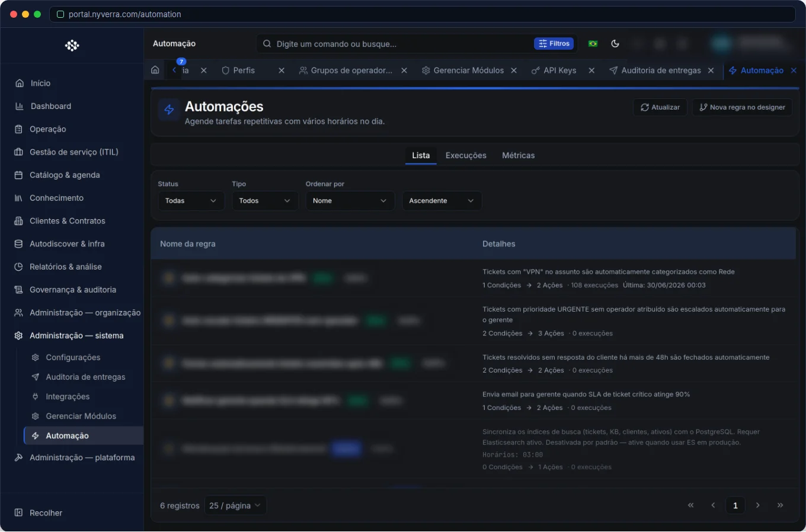Open Catálogo & agenda section
806x532 pixels.
tap(65, 175)
